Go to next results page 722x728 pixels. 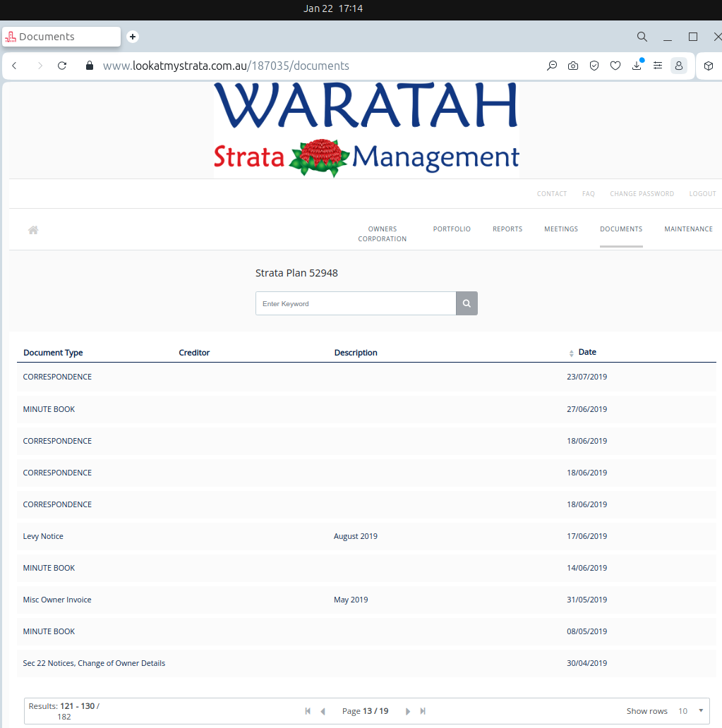[407, 711]
